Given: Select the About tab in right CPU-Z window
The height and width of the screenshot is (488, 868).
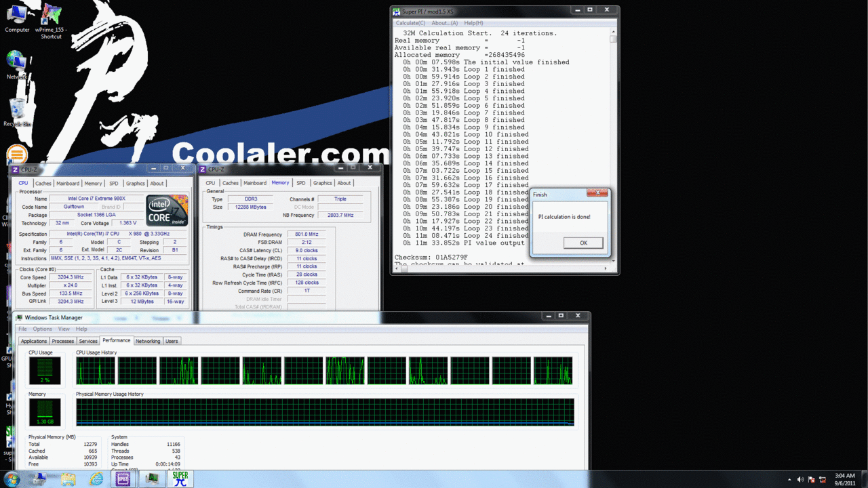Looking at the screenshot, I should pyautogui.click(x=344, y=183).
